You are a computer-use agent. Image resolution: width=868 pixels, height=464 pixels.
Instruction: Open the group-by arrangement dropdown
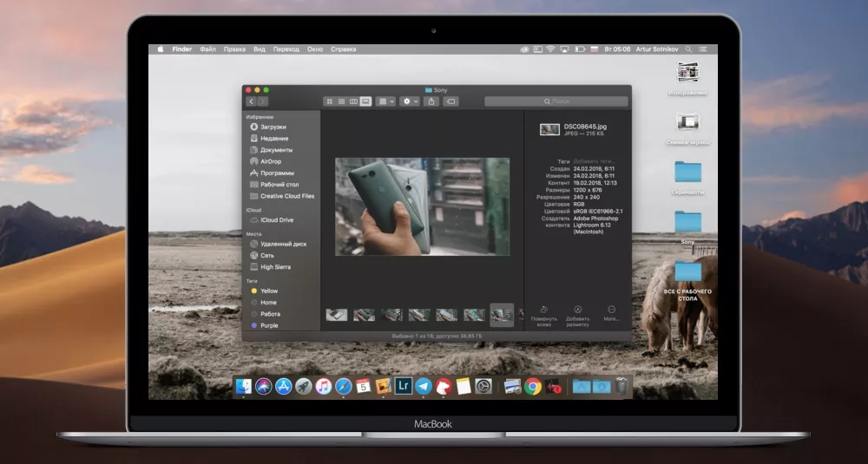coord(385,101)
